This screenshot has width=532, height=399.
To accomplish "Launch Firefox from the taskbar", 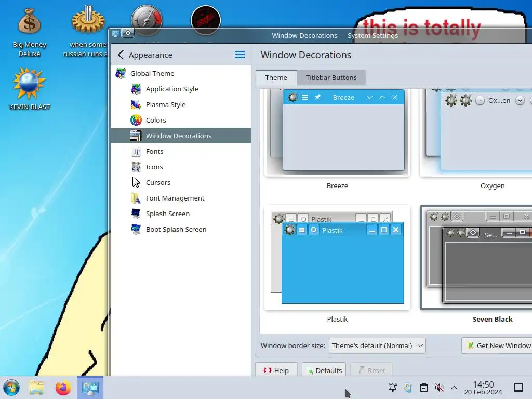I will [x=63, y=388].
